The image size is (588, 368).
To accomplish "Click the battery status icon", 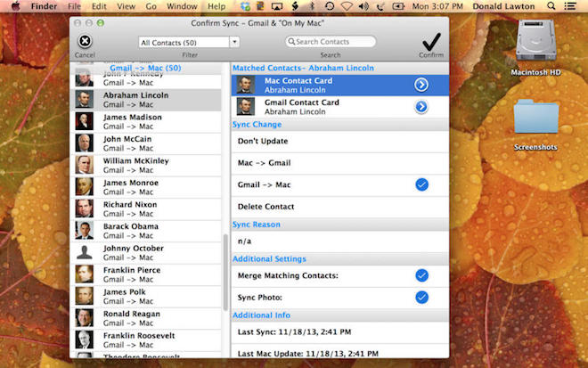I will (398, 6).
